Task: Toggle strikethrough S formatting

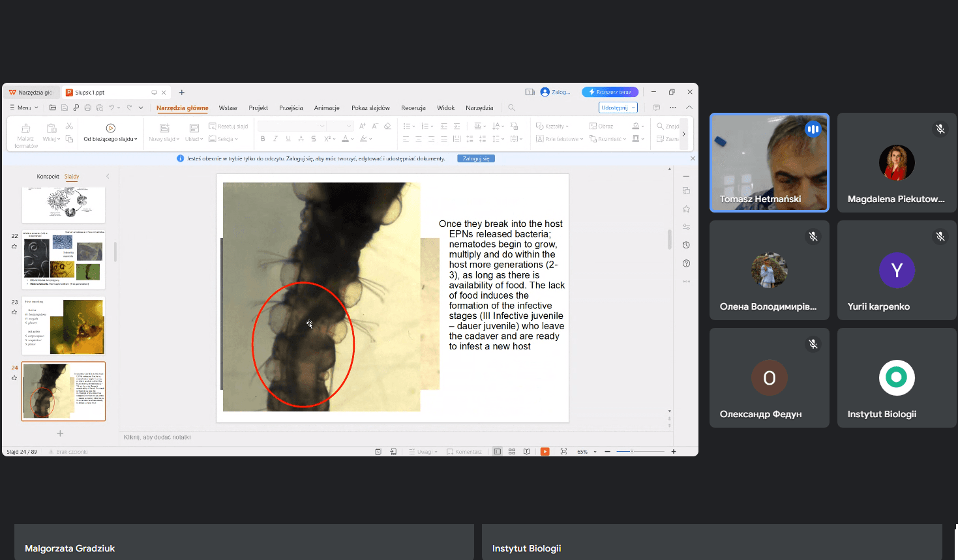Action: click(x=314, y=139)
